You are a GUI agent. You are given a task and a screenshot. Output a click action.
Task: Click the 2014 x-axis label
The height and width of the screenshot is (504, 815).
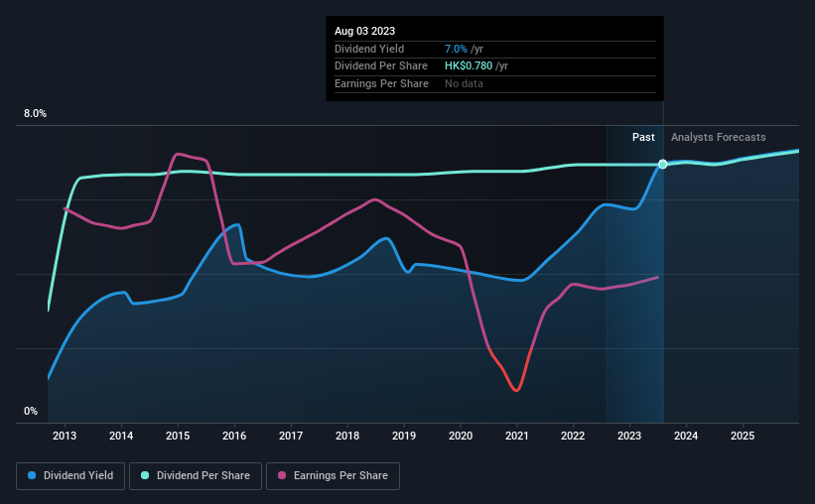[x=121, y=436]
